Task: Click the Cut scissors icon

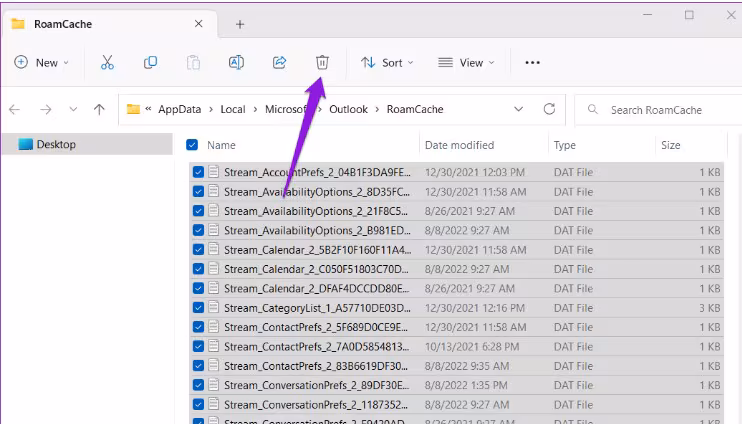Action: pos(107,62)
